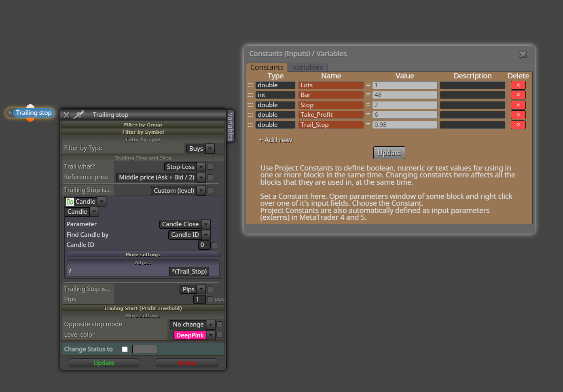The height and width of the screenshot is (392, 563).
Task: Close the Trailing stop panel with X icon
Action: pos(67,115)
